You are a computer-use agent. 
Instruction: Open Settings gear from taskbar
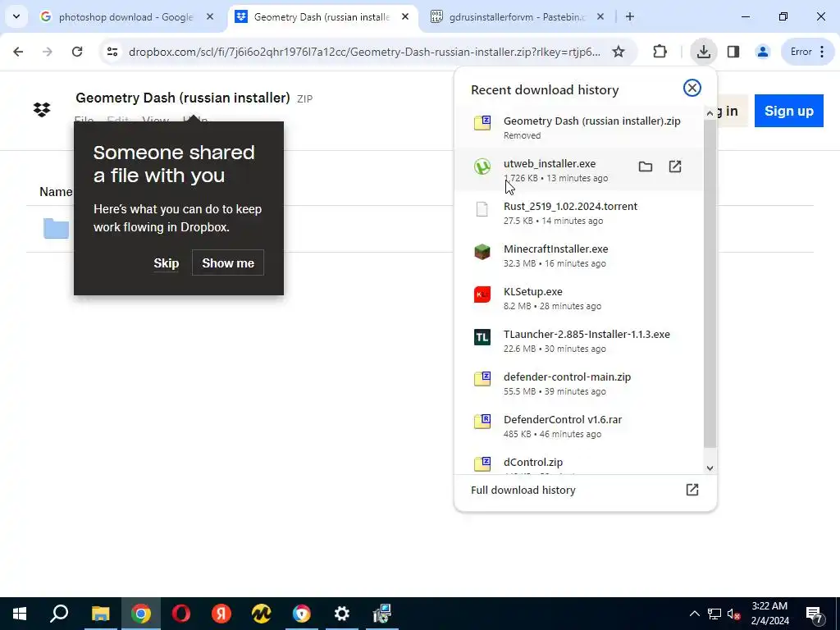coord(342,614)
